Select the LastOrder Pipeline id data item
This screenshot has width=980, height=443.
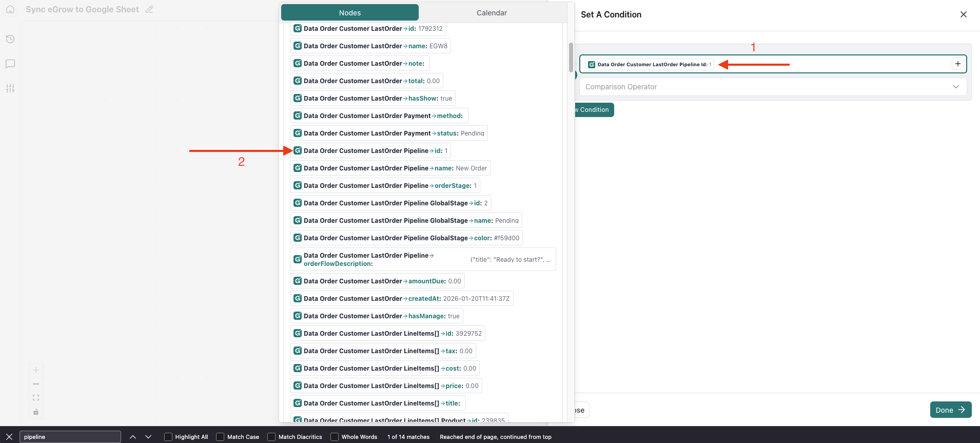coord(370,151)
